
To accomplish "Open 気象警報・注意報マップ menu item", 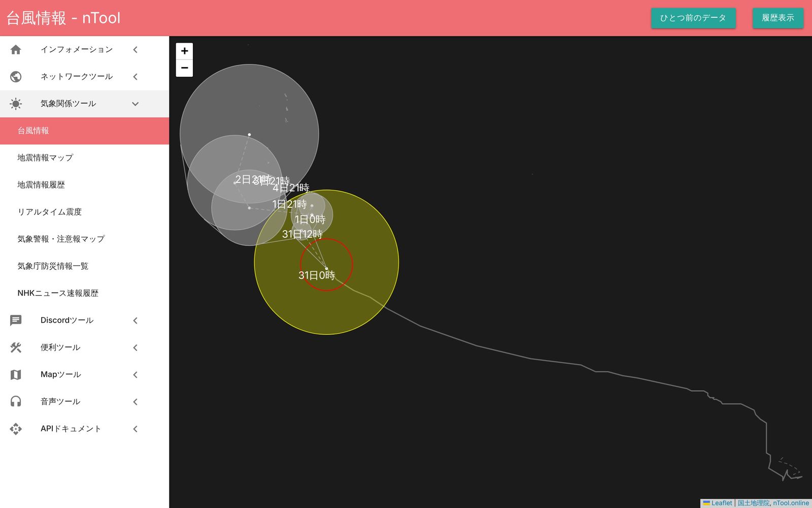I will pyautogui.click(x=84, y=239).
